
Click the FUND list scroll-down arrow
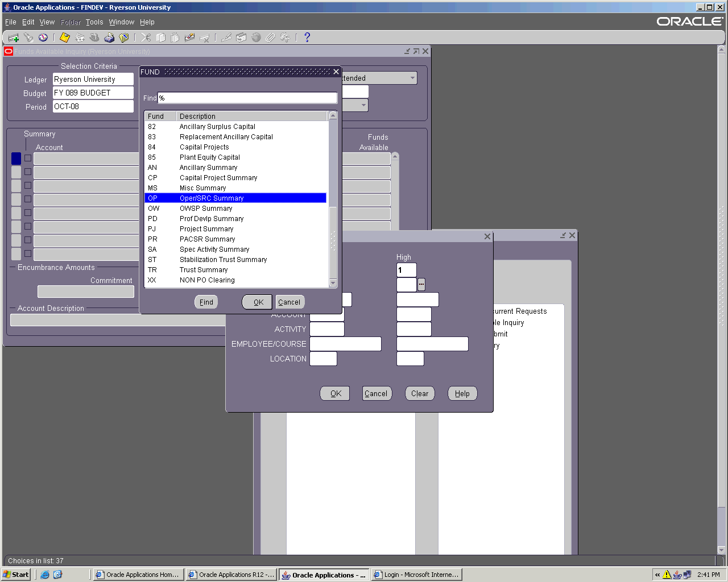[x=333, y=283]
